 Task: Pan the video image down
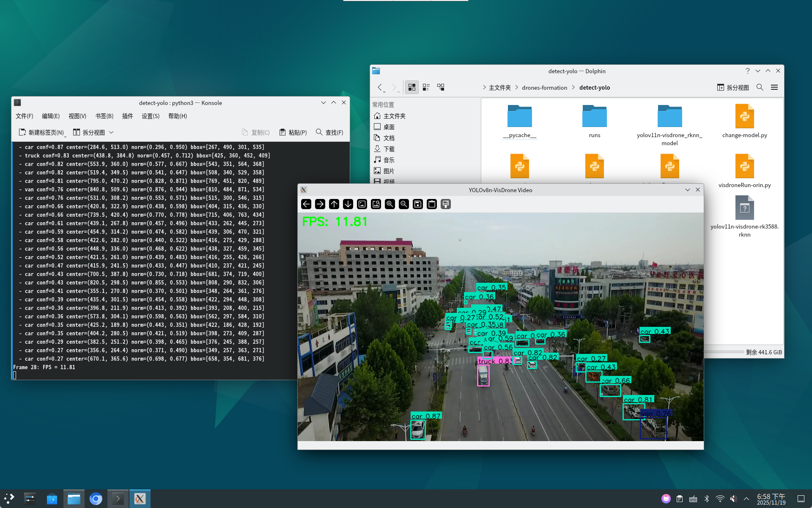click(x=348, y=204)
